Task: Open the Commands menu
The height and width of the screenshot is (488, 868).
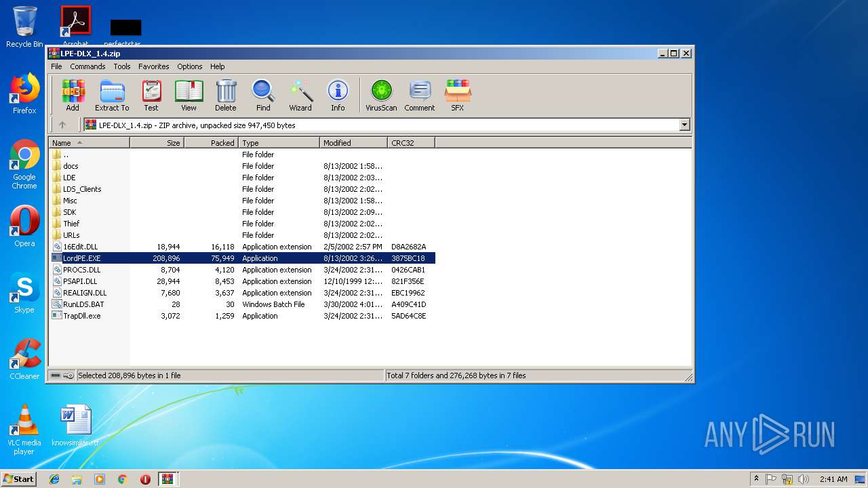Action: click(x=87, y=66)
